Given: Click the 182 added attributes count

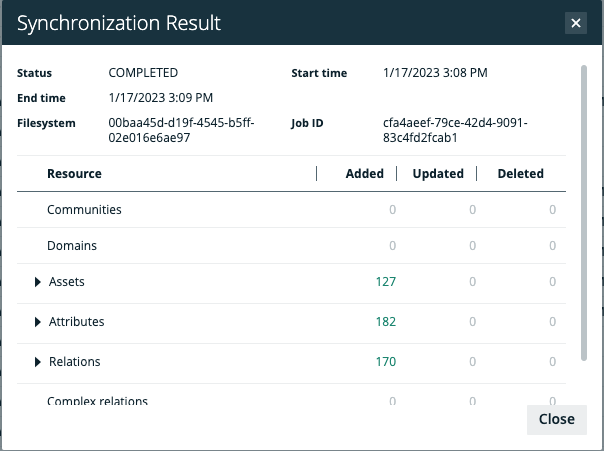Looking at the screenshot, I should point(385,322).
